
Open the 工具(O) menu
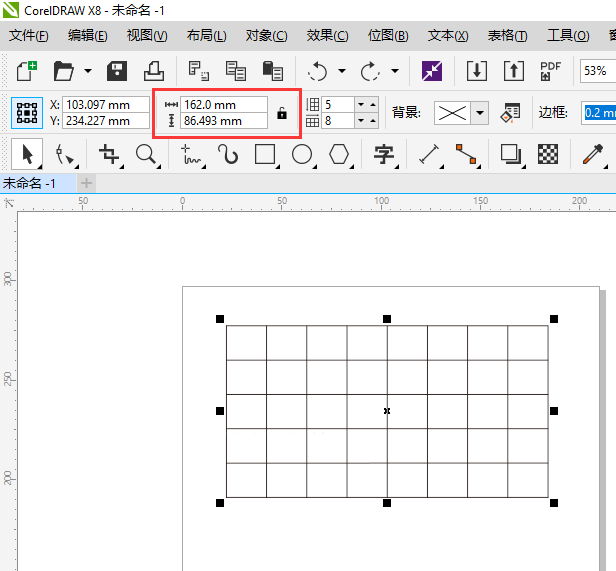click(x=568, y=36)
